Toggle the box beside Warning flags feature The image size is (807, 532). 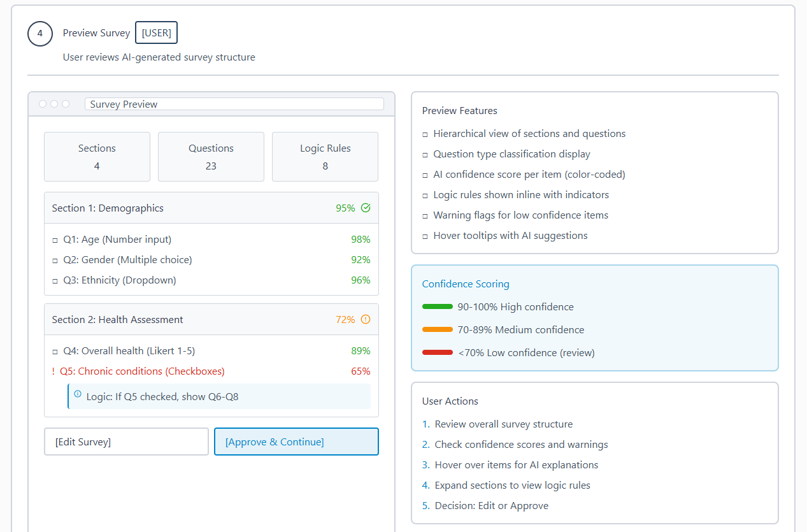(425, 216)
